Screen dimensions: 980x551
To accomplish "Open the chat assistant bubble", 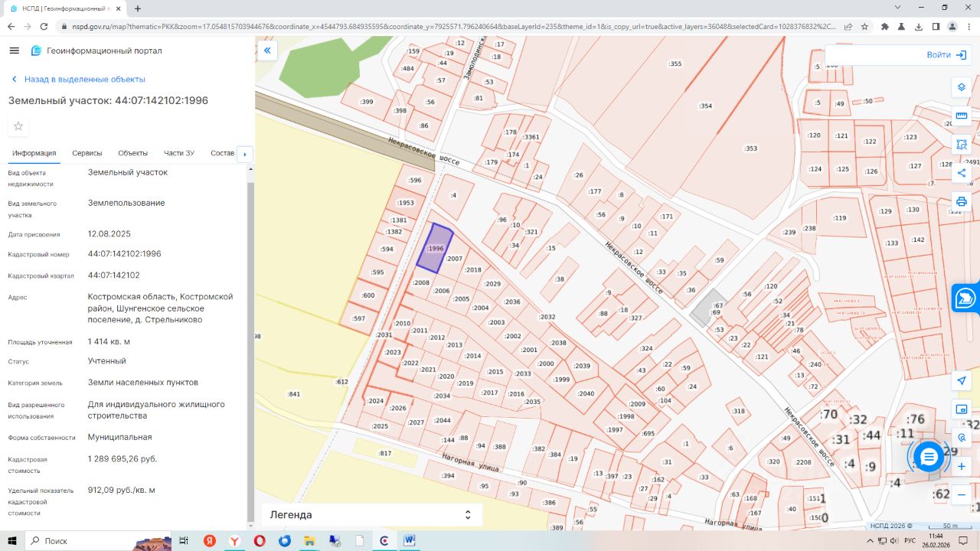I will tap(929, 457).
